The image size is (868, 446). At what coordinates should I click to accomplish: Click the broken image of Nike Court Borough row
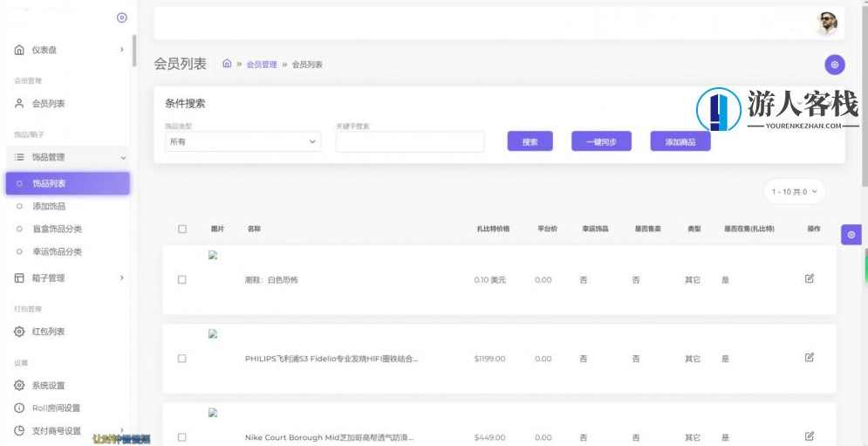point(213,413)
